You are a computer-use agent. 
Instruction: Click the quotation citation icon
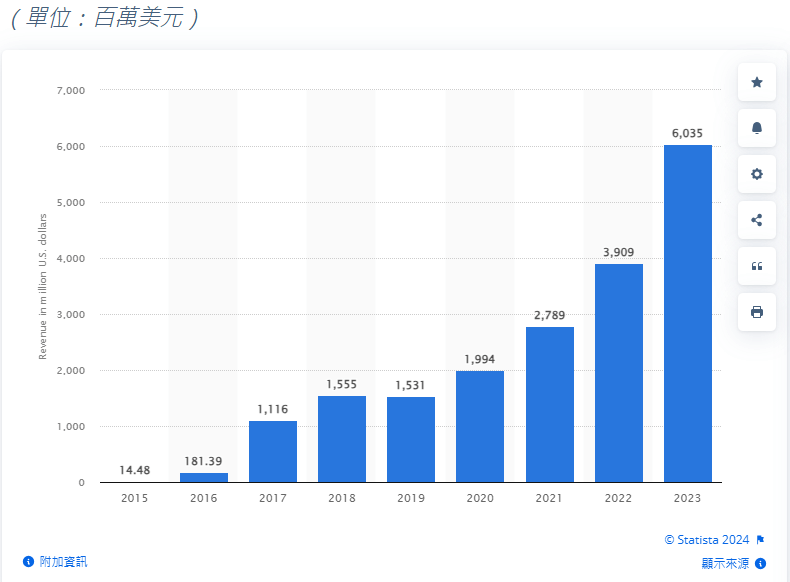pyautogui.click(x=756, y=266)
